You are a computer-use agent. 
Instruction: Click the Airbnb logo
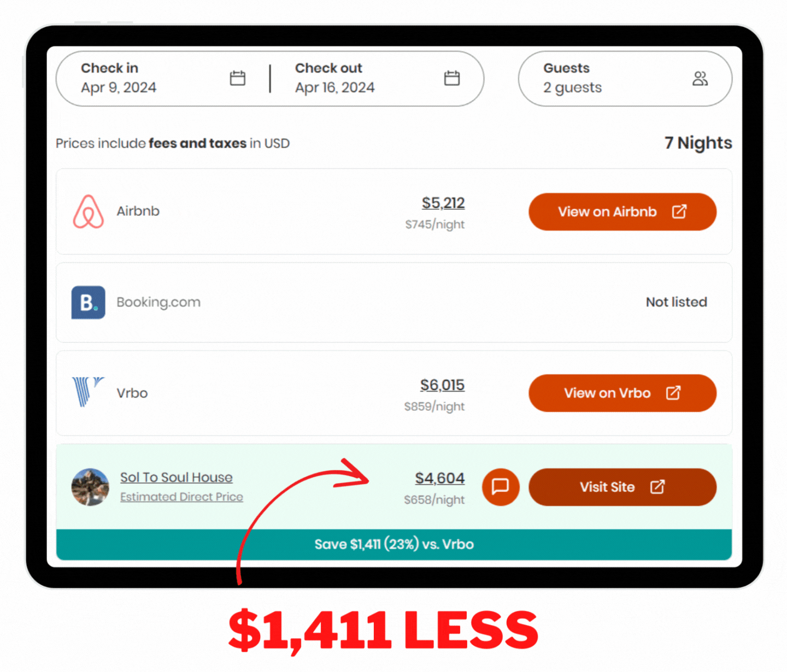pos(89,211)
